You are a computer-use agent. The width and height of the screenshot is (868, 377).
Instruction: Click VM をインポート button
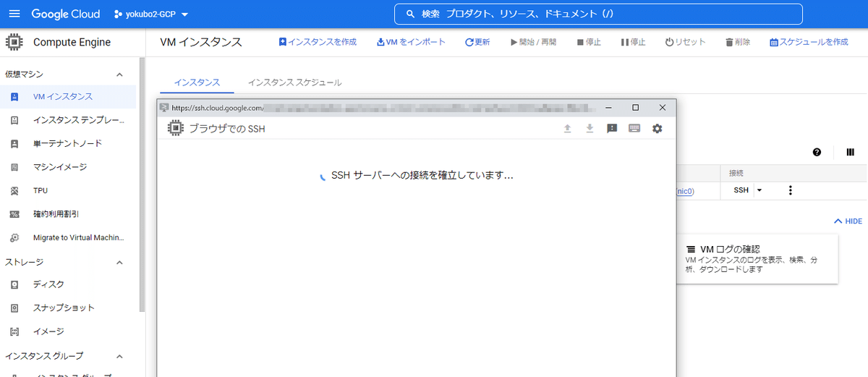click(x=411, y=42)
